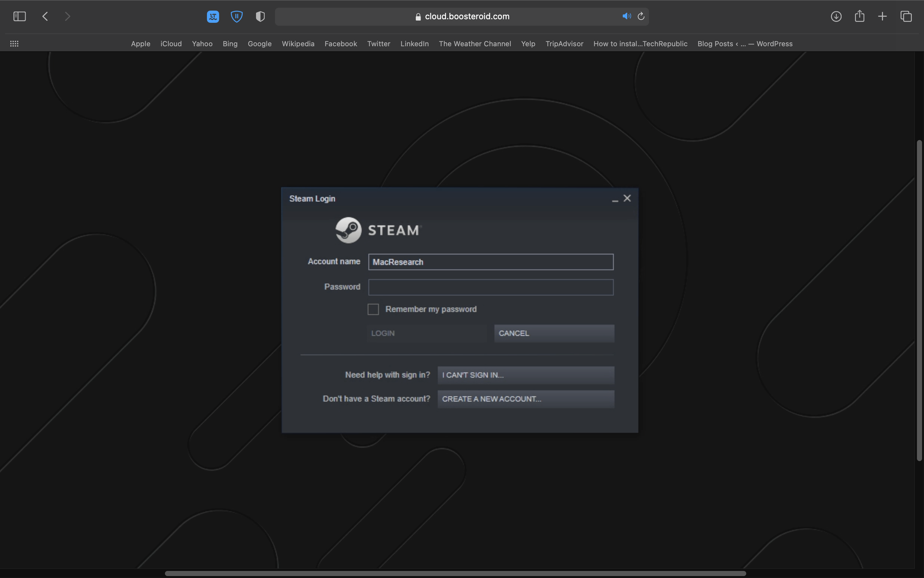Mute the tab audio speaker icon

(627, 16)
